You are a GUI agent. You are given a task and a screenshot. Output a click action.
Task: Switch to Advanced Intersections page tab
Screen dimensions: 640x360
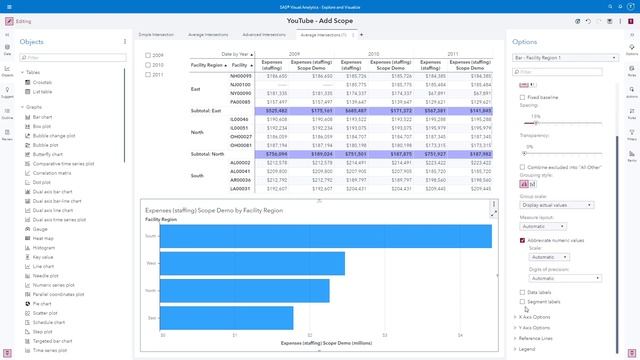264,35
